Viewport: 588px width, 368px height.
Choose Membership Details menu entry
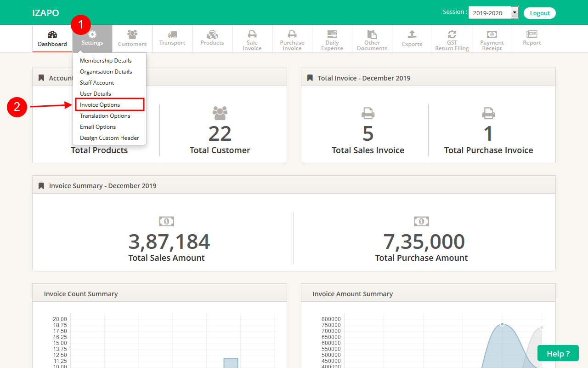(106, 61)
